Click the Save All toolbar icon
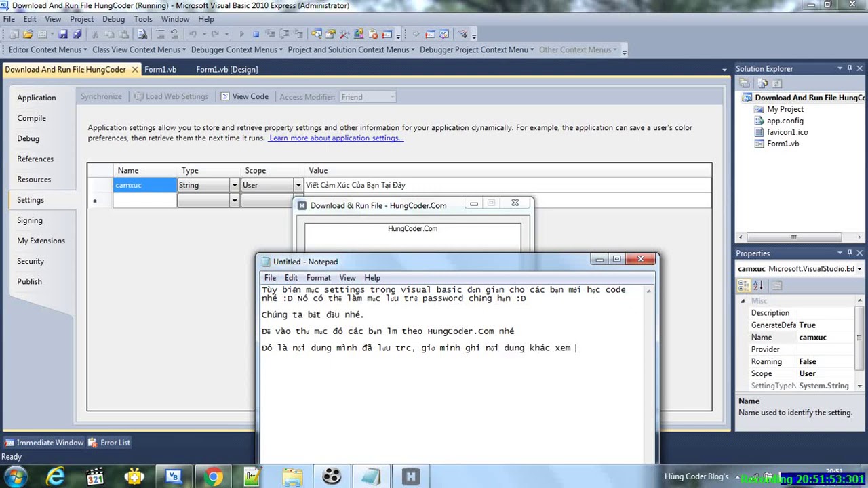 pos(77,34)
